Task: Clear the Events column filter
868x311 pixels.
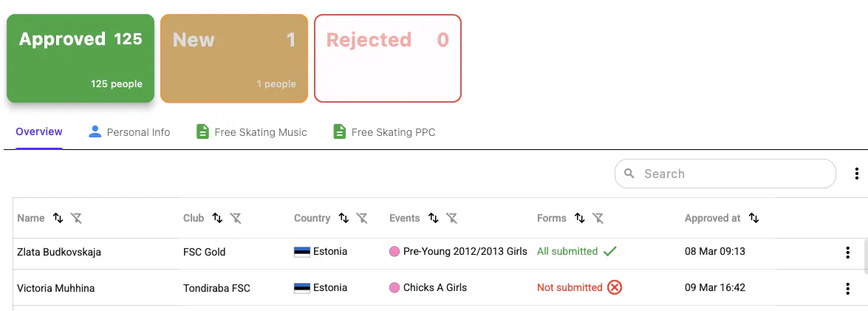Action: pyautogui.click(x=451, y=218)
